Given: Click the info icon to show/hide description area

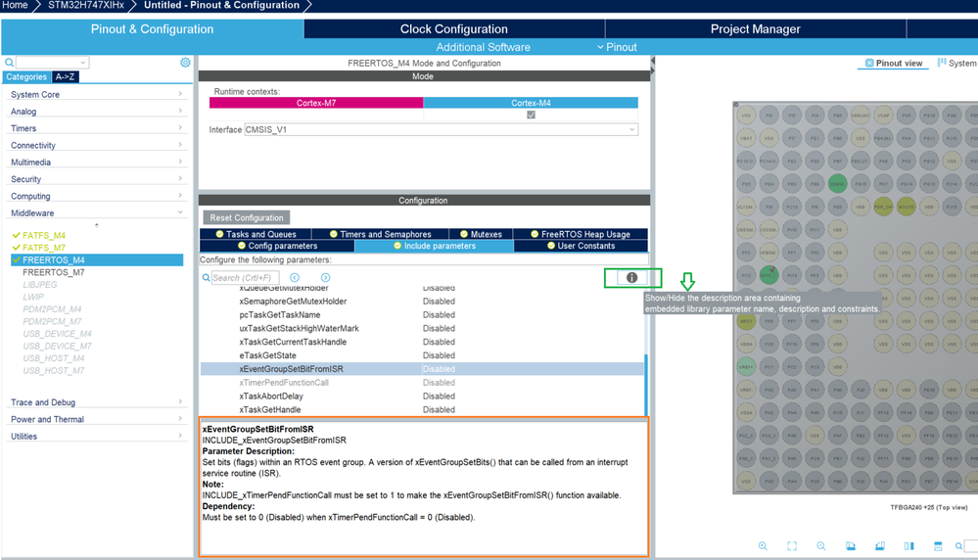Looking at the screenshot, I should tap(631, 277).
